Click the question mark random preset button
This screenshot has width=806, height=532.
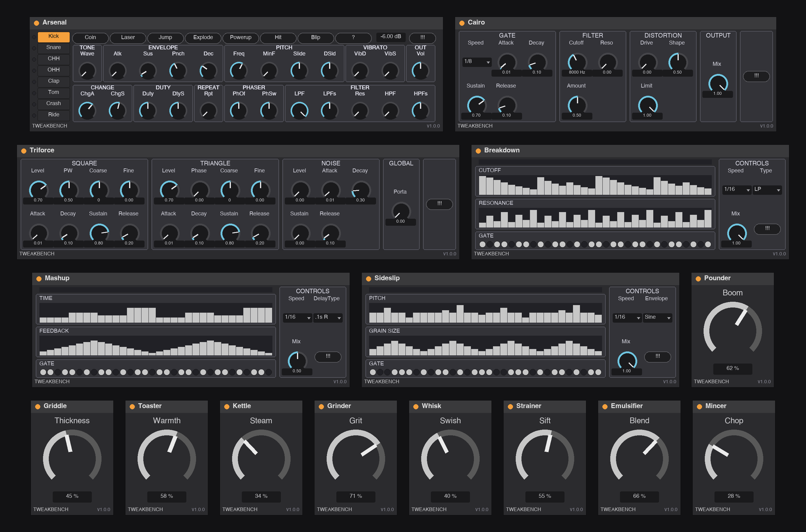coord(353,38)
